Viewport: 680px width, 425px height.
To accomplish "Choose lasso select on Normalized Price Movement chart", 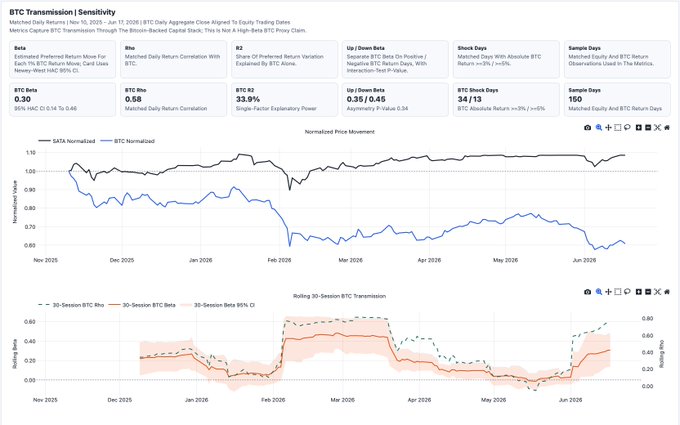I will [627, 128].
